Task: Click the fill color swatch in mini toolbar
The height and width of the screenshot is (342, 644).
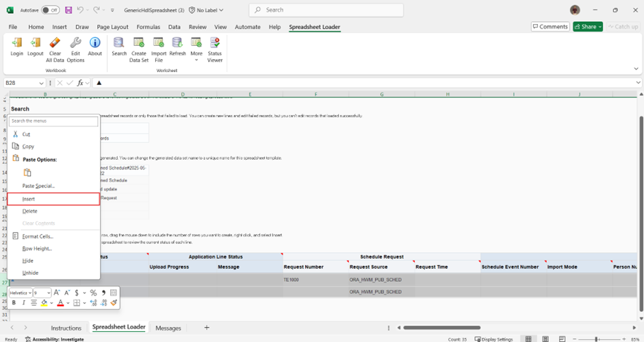Action: pos(44,303)
